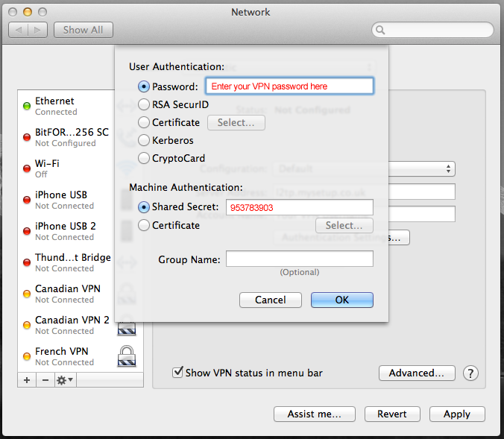Screen dimensions: 504x439
Task: Click the Cancel button in dialog
Action: [271, 300]
